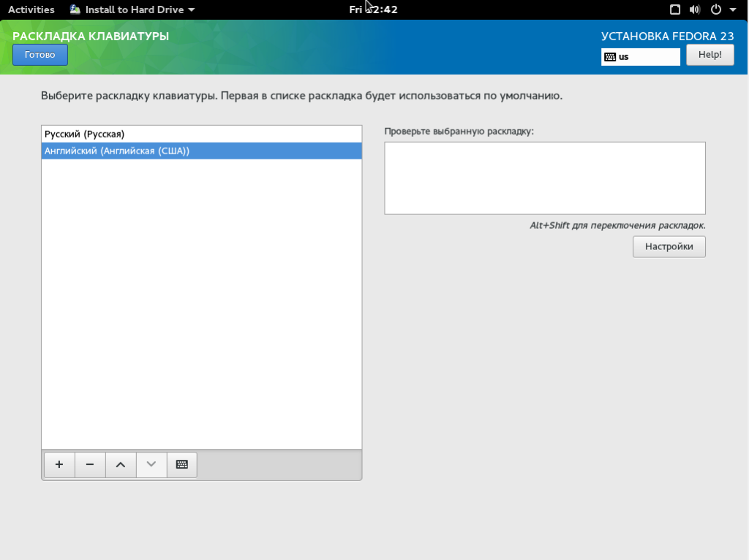The width and height of the screenshot is (749, 560).
Task: Open Help with the 'Help!' button
Action: pos(709,54)
